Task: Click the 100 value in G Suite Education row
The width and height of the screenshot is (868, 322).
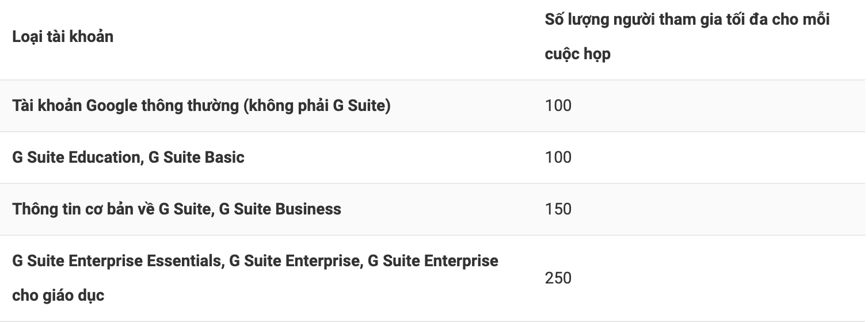Action: point(558,158)
